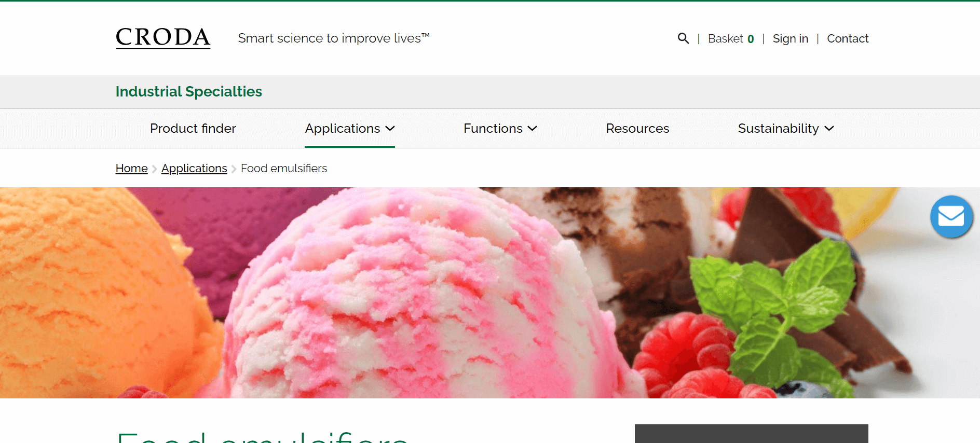Image resolution: width=980 pixels, height=443 pixels.
Task: Click the dark gray panel below the banner
Action: (751, 434)
